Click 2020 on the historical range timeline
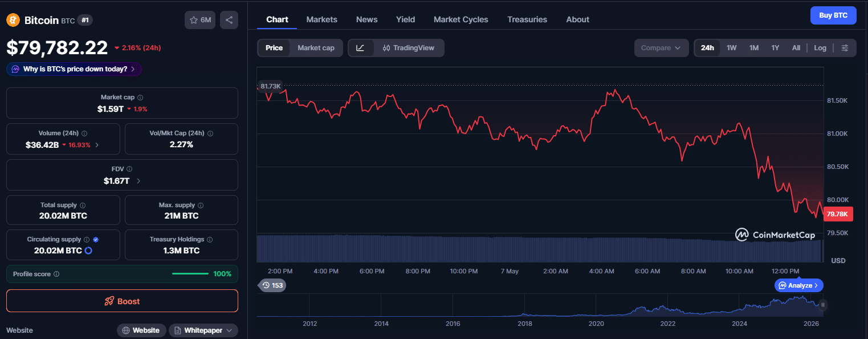868x339 pixels. pyautogui.click(x=596, y=324)
